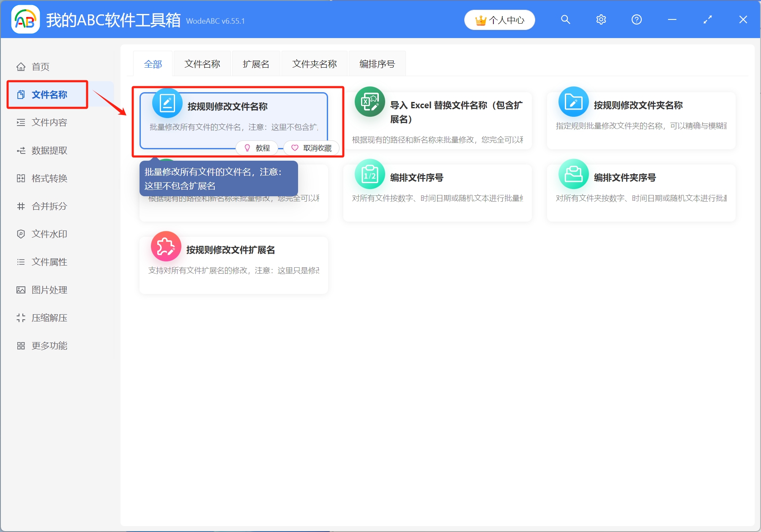The image size is (761, 532).
Task: Select the 全部 tab
Action: pos(153,63)
